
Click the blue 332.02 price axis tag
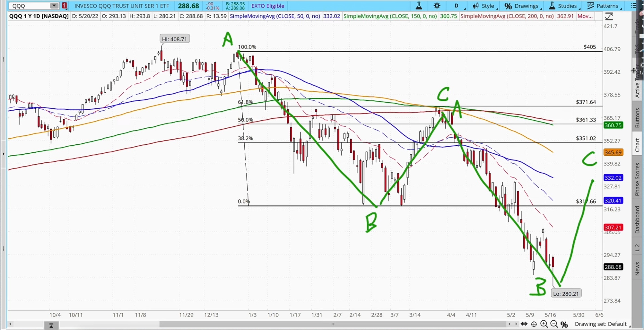tap(613, 178)
